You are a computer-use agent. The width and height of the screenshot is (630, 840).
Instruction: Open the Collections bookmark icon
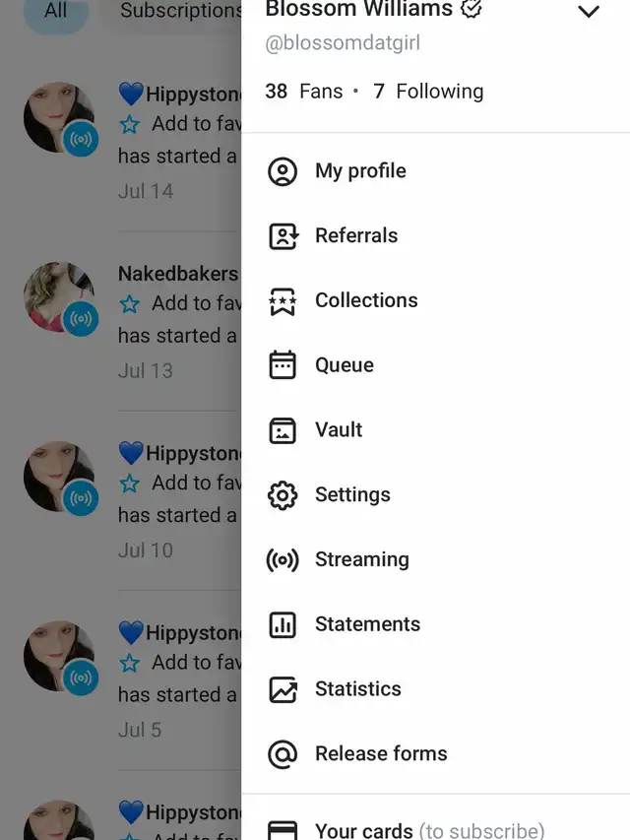point(283,301)
